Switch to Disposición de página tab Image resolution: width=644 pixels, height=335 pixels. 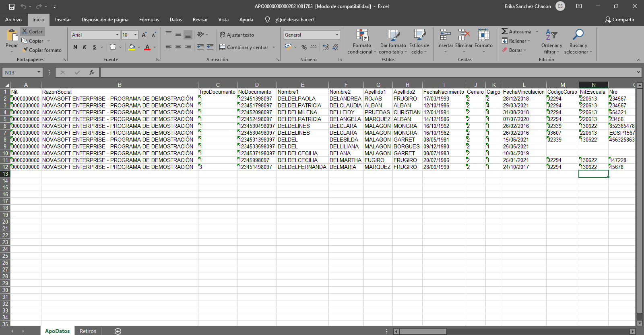click(x=105, y=20)
